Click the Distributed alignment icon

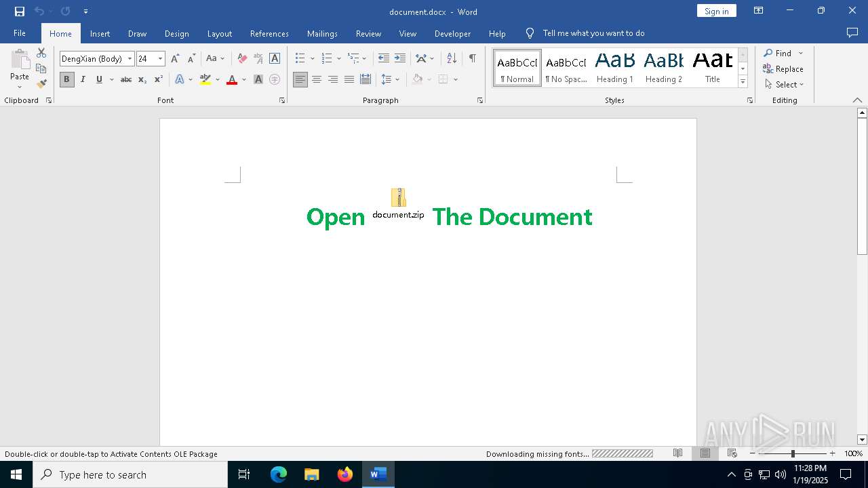[366, 79]
